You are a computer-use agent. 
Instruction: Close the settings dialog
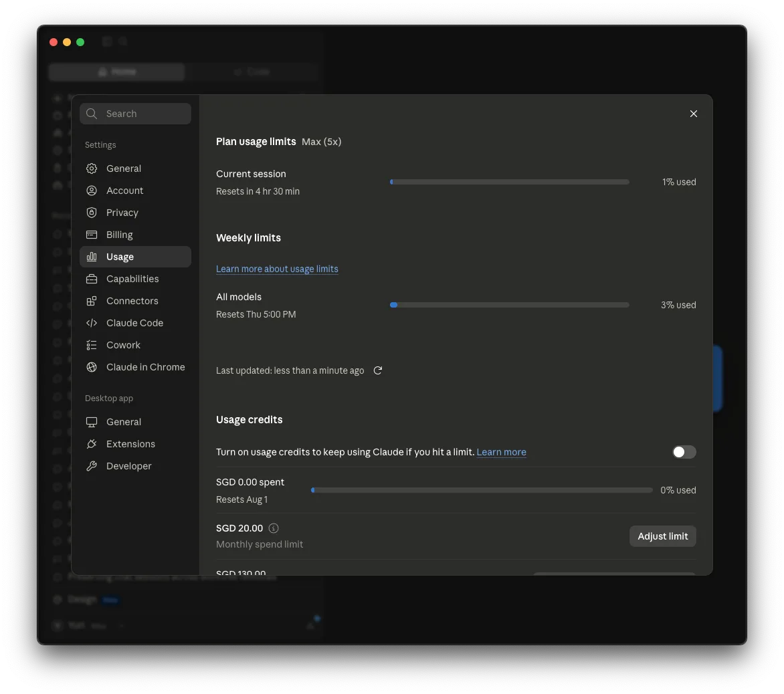694,114
